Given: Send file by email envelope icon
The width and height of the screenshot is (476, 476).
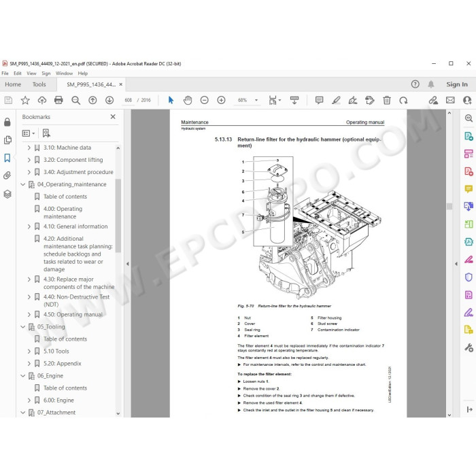Looking at the screenshot, I should pyautogui.click(x=450, y=100).
